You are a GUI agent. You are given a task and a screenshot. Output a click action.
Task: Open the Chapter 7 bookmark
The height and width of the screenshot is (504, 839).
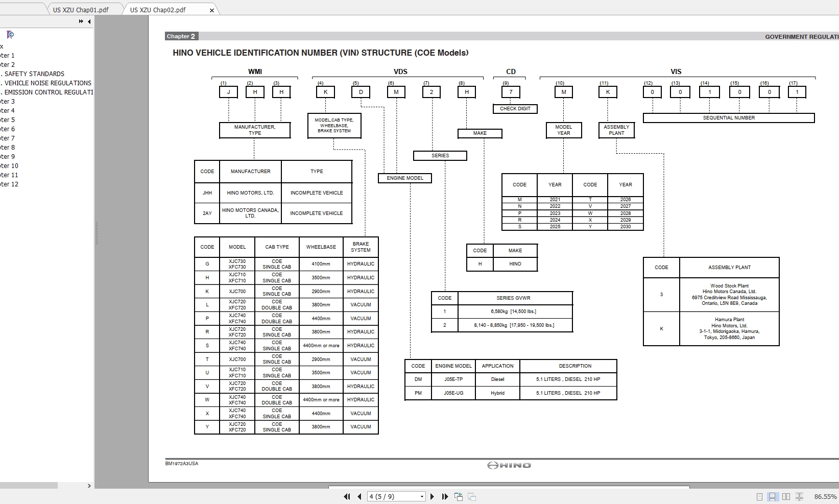(x=7, y=138)
